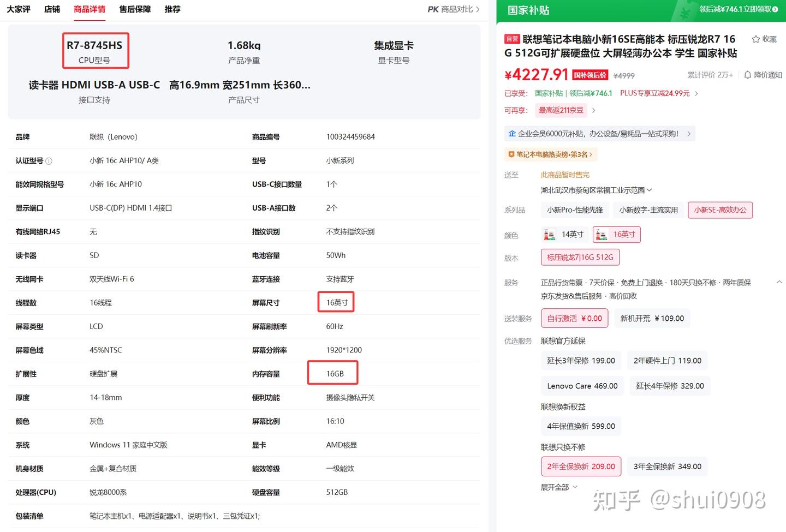The image size is (786, 532).
Task: Select 3年全保换新 349.00 option
Action: [x=668, y=467]
